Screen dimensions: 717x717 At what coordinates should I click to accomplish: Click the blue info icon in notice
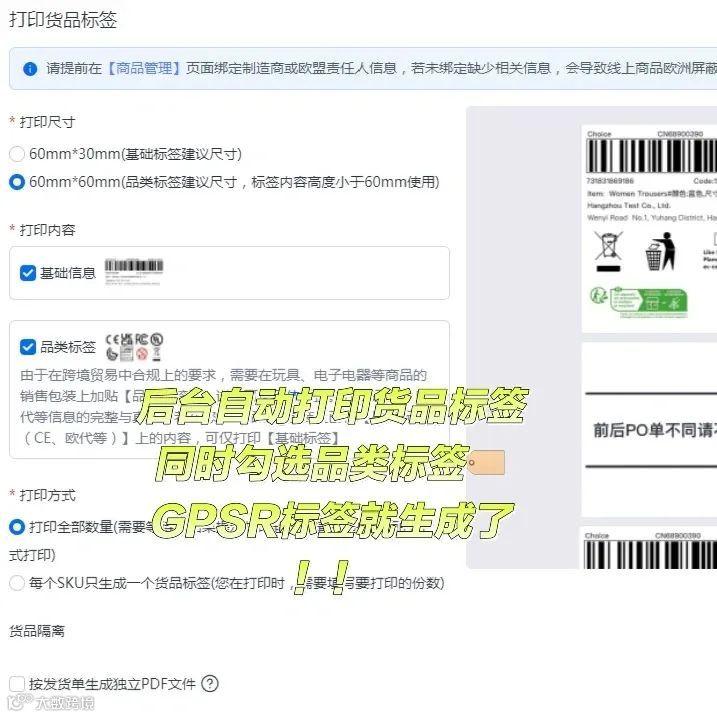(x=30, y=69)
